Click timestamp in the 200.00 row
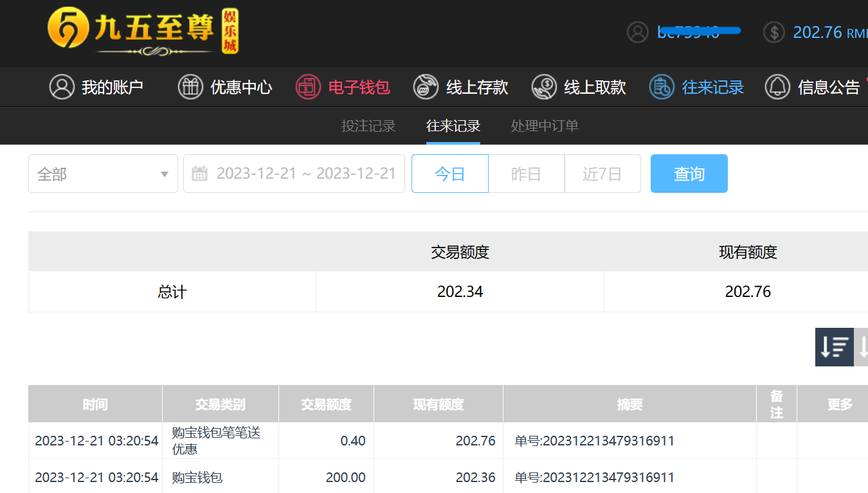The width and height of the screenshot is (868, 493). tap(96, 478)
